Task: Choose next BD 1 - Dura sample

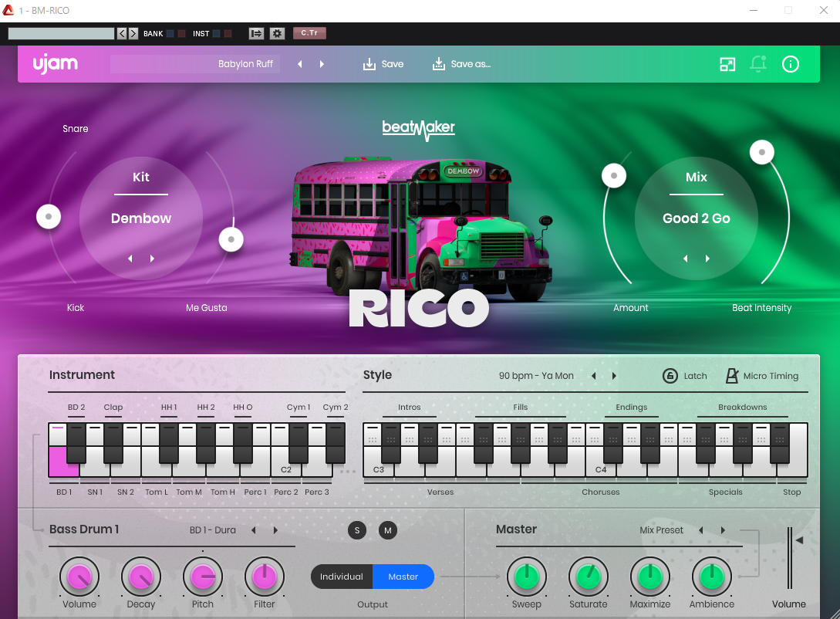Action: coord(275,530)
